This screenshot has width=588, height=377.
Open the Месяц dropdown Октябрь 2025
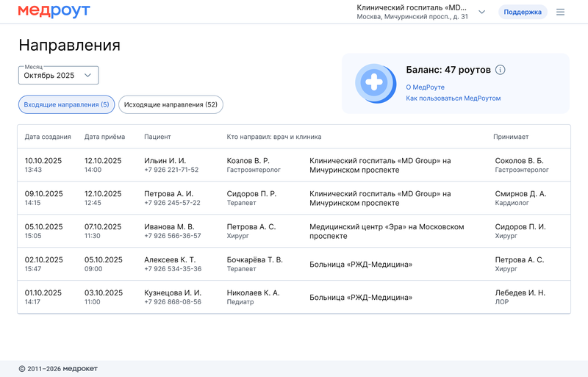click(58, 75)
